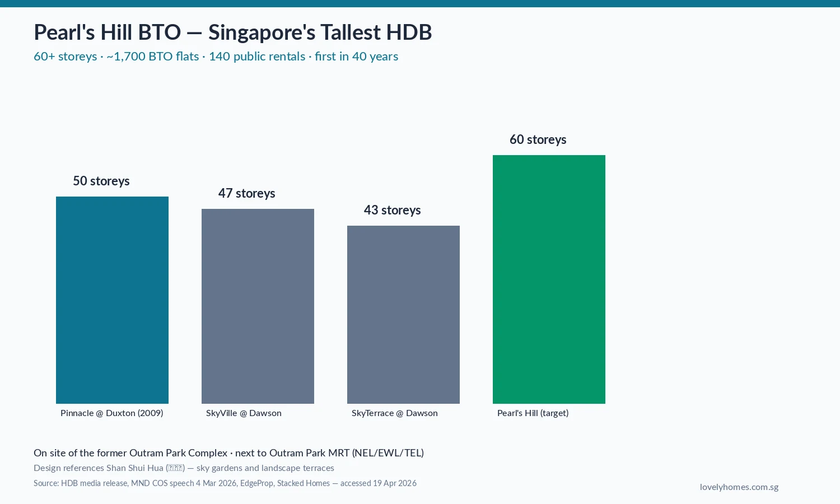Select the 'SkyVille @ Dawson' axis label
This screenshot has width=840, height=504.
pos(244,413)
